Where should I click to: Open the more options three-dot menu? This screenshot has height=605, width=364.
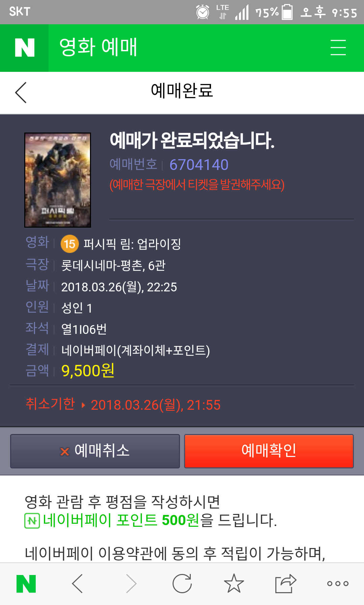pos(338,583)
